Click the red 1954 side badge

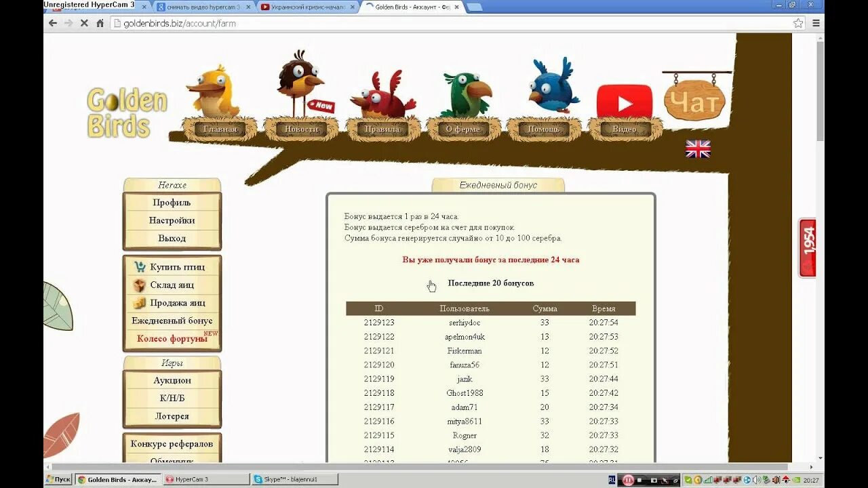[808, 247]
